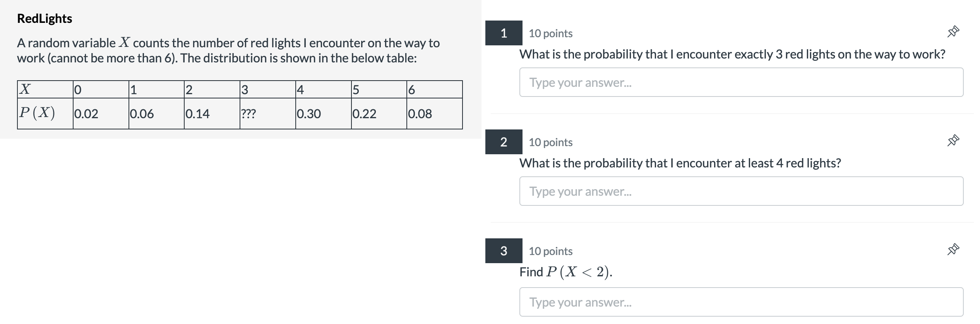Click the RedLights title heading
This screenshot has width=980, height=324.
(45, 18)
